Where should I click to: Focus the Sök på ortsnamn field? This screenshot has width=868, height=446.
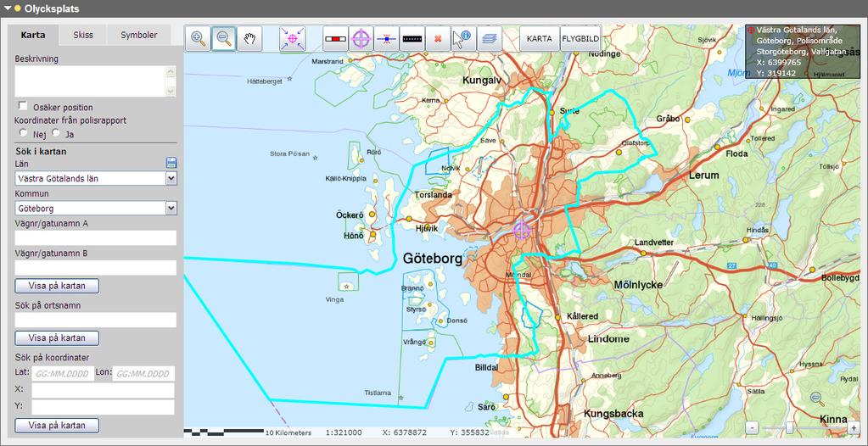pyautogui.click(x=96, y=320)
